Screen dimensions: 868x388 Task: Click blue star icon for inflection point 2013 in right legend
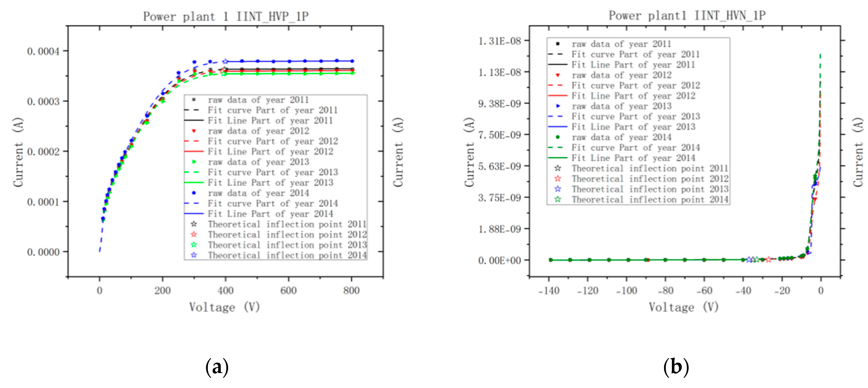[558, 189]
